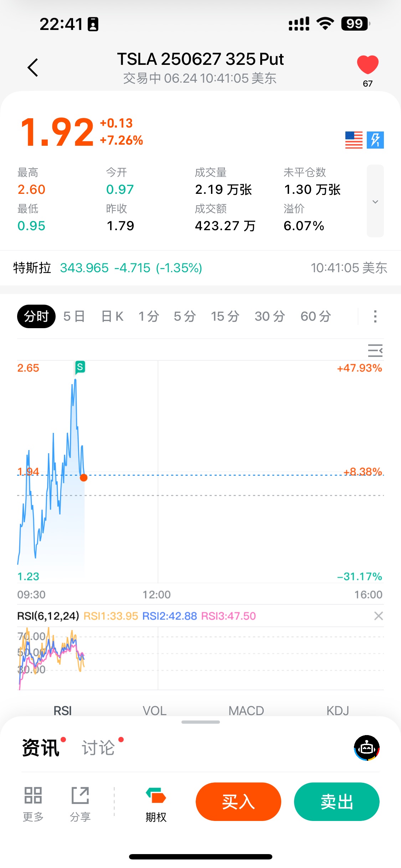The width and height of the screenshot is (401, 868).
Task: Switch indicator to MACD
Action: (246, 711)
